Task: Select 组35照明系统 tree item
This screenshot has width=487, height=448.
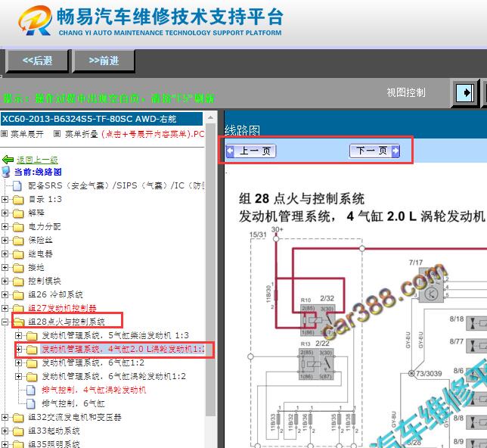Action: pos(54,444)
